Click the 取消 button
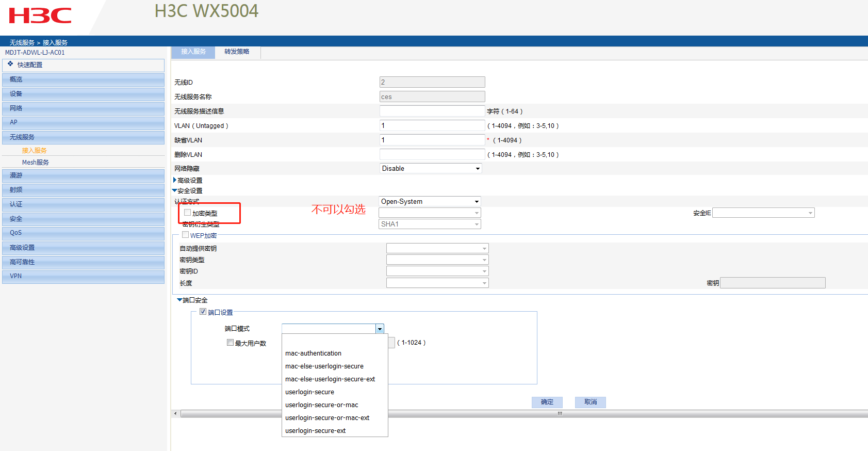868x451 pixels. click(590, 402)
